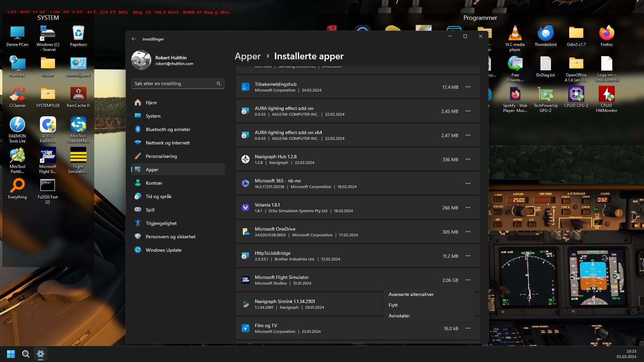Click Robert Hulthin account profile
Image resolution: width=644 pixels, height=362 pixels.
[x=163, y=60]
